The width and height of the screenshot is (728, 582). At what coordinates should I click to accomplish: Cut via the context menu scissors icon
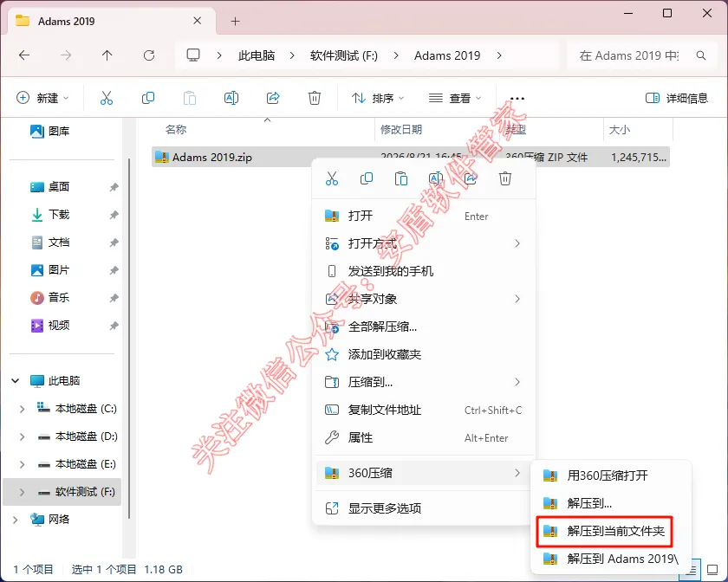click(x=332, y=178)
